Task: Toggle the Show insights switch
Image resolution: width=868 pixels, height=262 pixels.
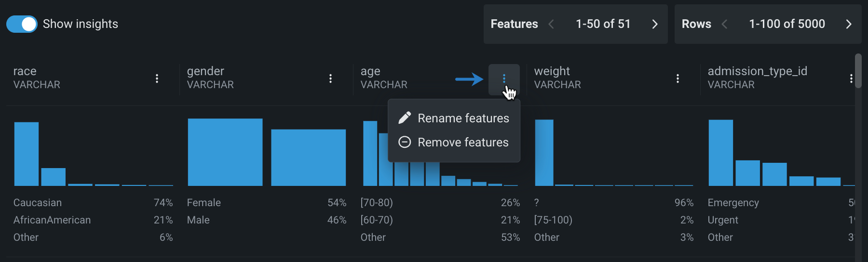Action: [x=22, y=24]
